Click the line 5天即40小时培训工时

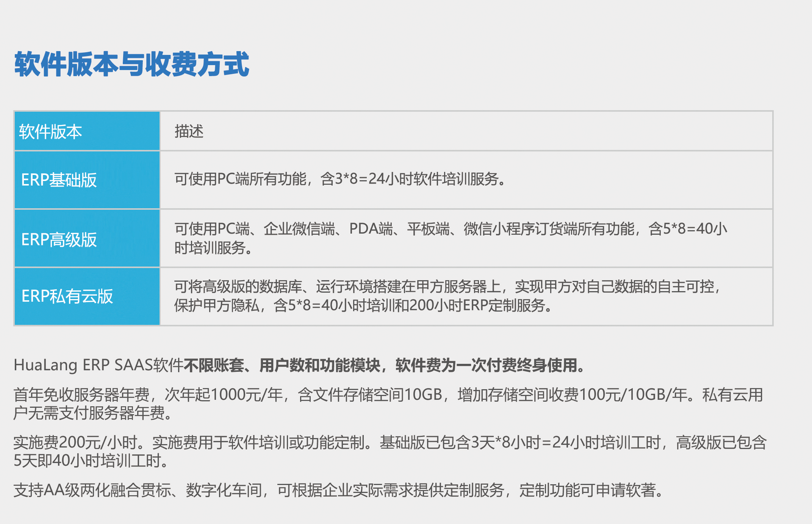[91, 461]
